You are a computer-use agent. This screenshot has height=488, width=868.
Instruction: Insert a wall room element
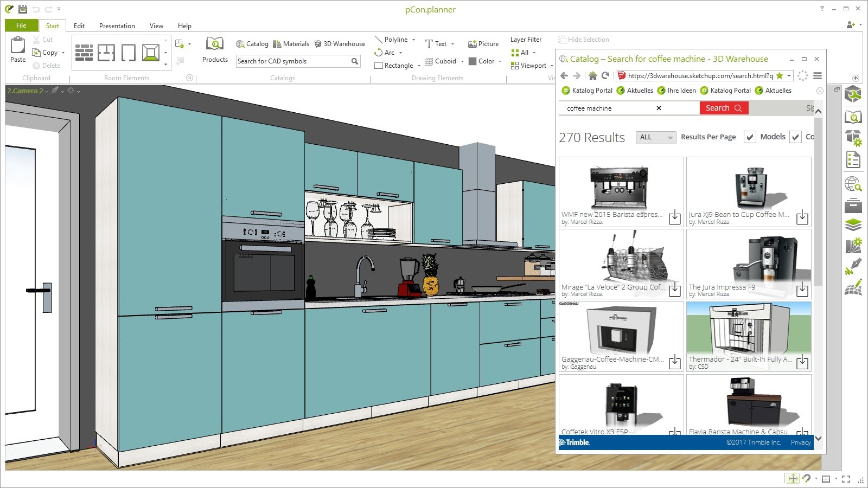(x=84, y=53)
